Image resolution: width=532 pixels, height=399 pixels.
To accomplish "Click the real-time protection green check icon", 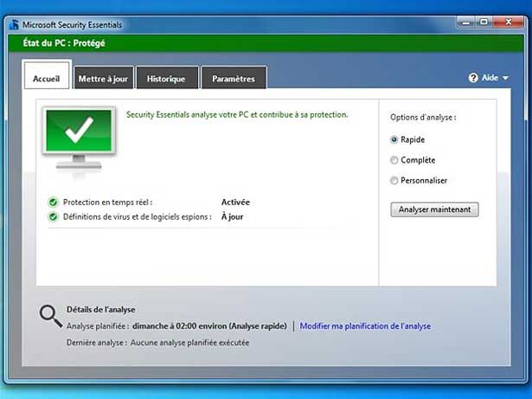I will point(54,203).
